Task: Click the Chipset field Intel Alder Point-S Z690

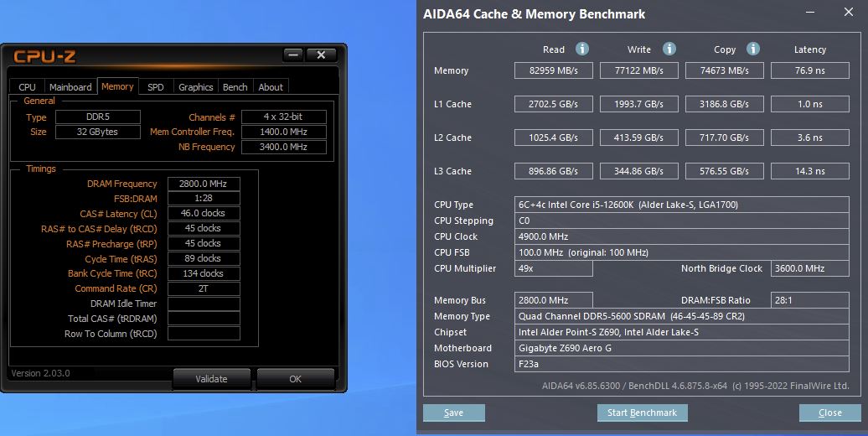Action: [681, 332]
